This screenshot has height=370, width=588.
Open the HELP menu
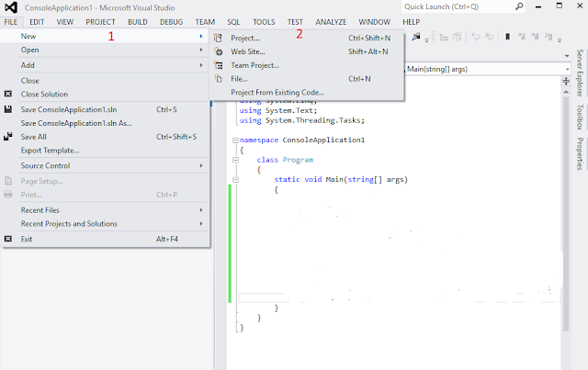[x=412, y=22]
